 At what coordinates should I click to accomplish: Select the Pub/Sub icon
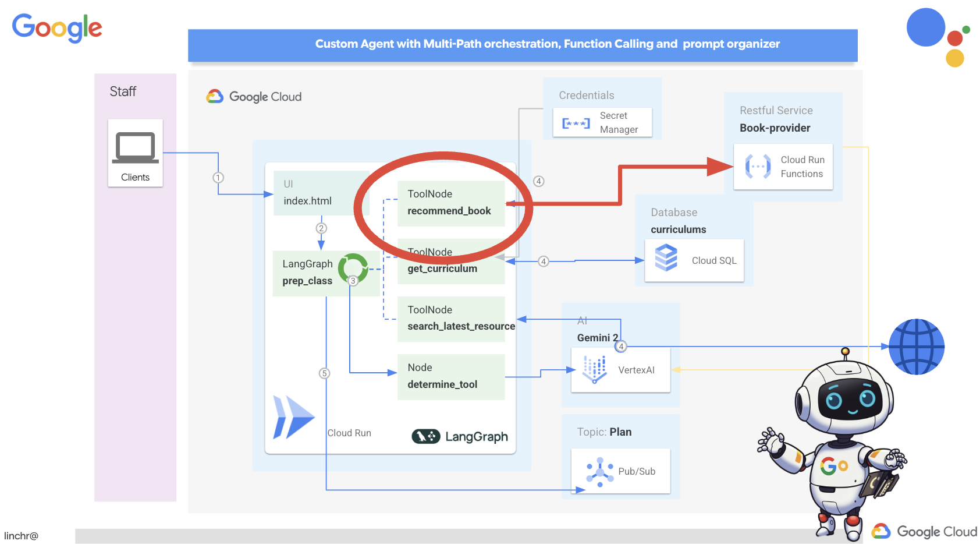point(599,472)
